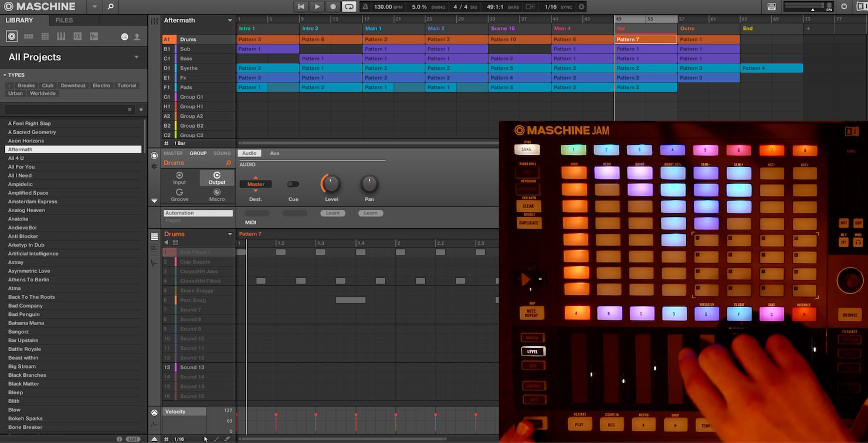Click the Downbeat type tag

click(x=73, y=86)
